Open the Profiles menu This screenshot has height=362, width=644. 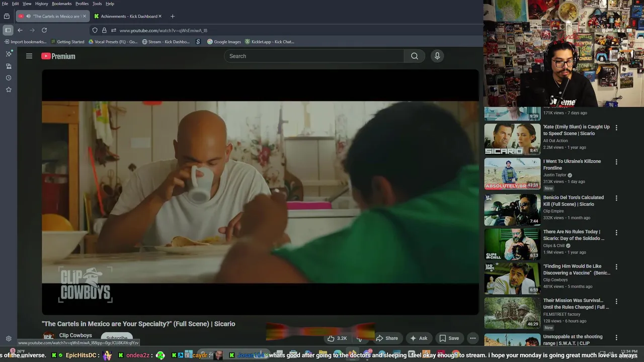[82, 4]
